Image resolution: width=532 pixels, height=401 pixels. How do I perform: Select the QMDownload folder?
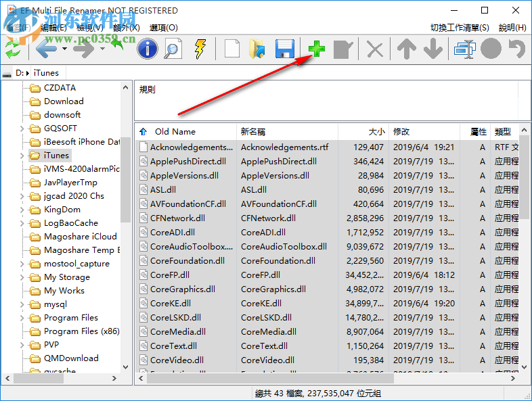[x=71, y=358]
